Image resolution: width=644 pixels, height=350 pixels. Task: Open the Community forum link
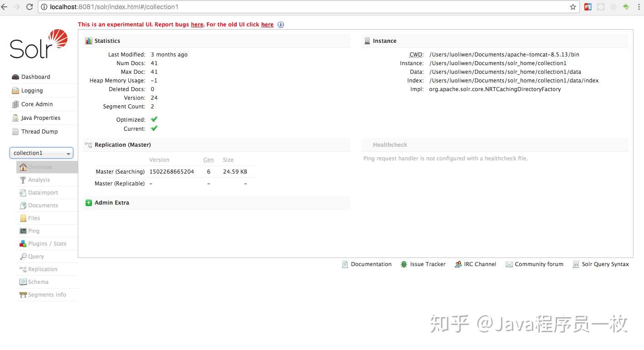[539, 264]
